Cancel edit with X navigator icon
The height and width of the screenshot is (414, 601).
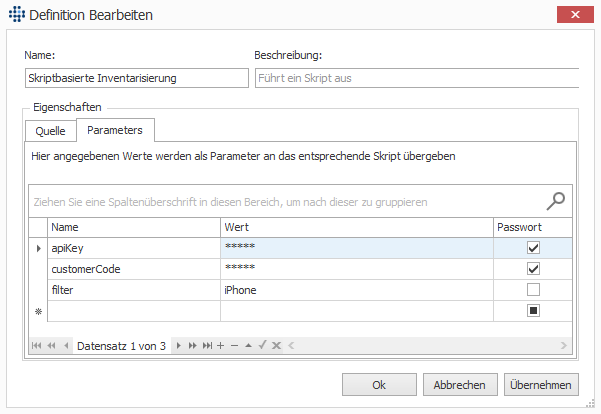[276, 346]
